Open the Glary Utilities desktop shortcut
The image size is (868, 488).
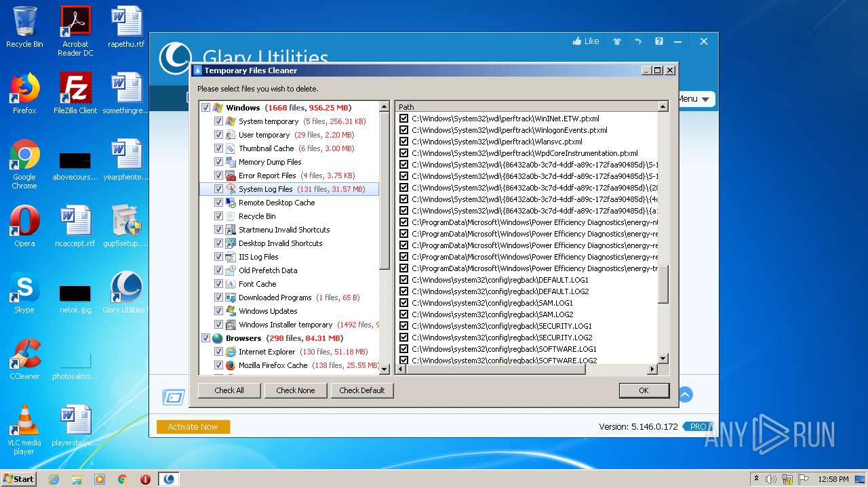(x=126, y=293)
